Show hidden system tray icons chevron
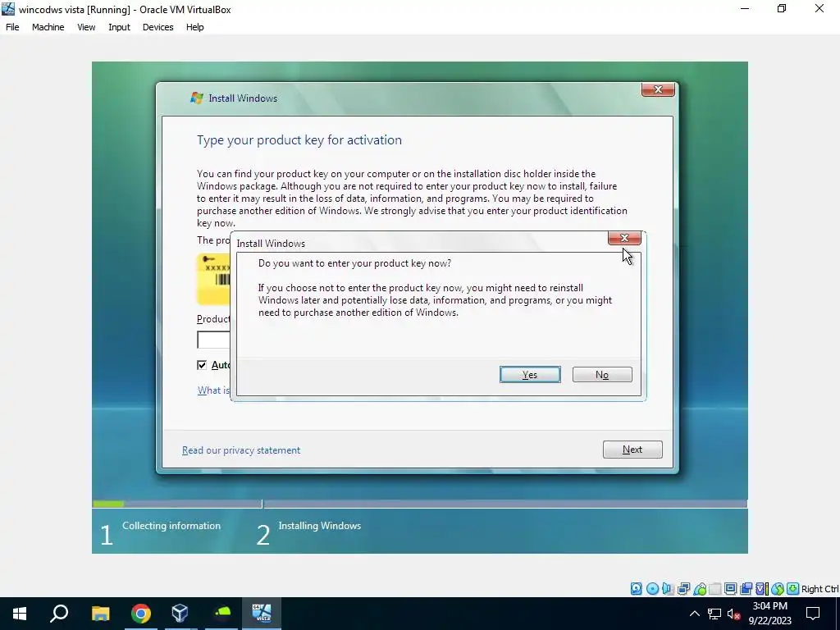This screenshot has height=630, width=840. coord(694,614)
